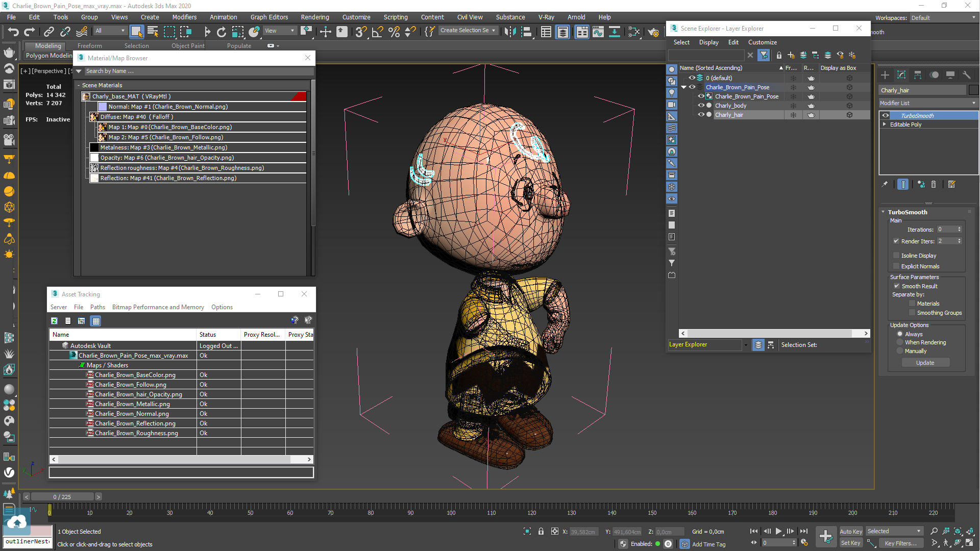Play the animation
Screen dimensions: 980x551
tap(778, 531)
